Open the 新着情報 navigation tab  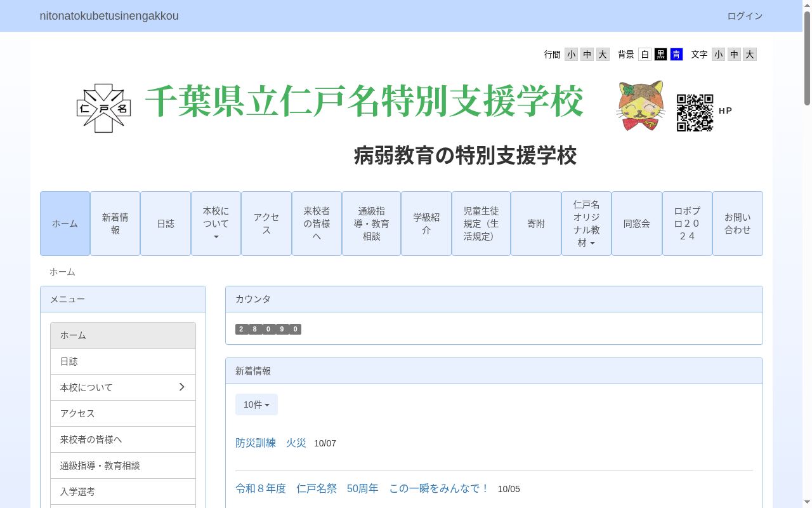click(115, 224)
